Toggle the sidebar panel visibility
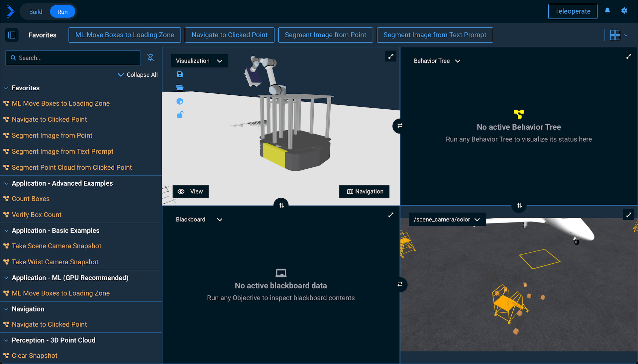 pos(12,35)
